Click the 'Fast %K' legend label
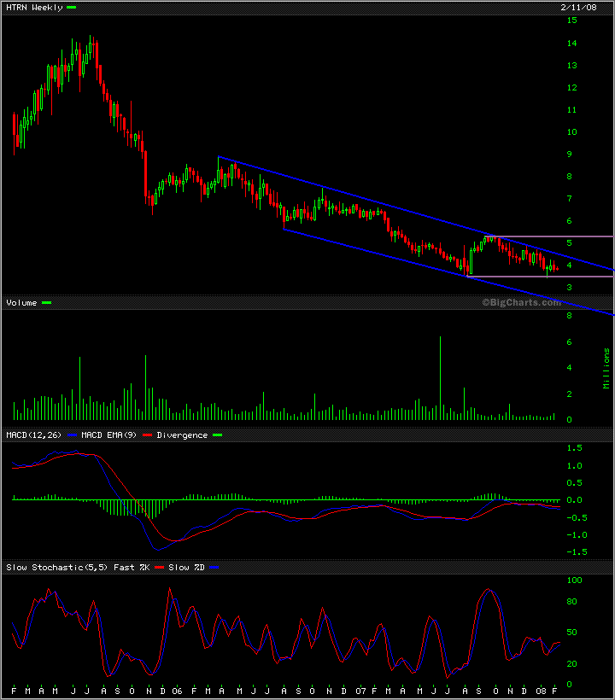 point(132,567)
